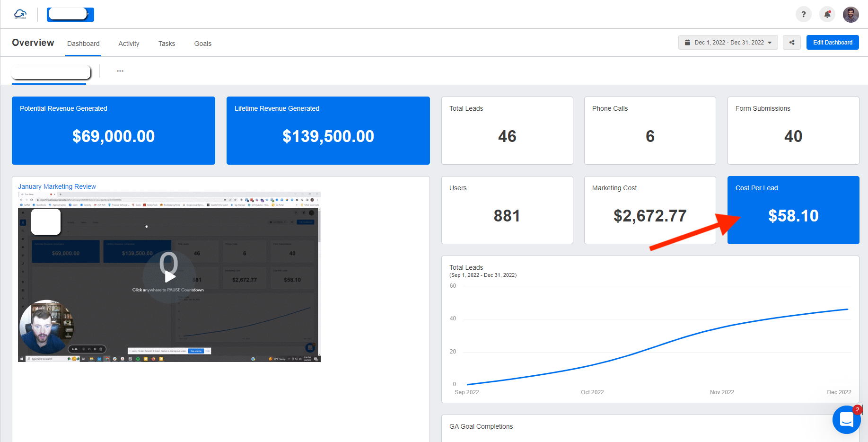
Task: Click the cloud logo icon
Action: tap(20, 14)
